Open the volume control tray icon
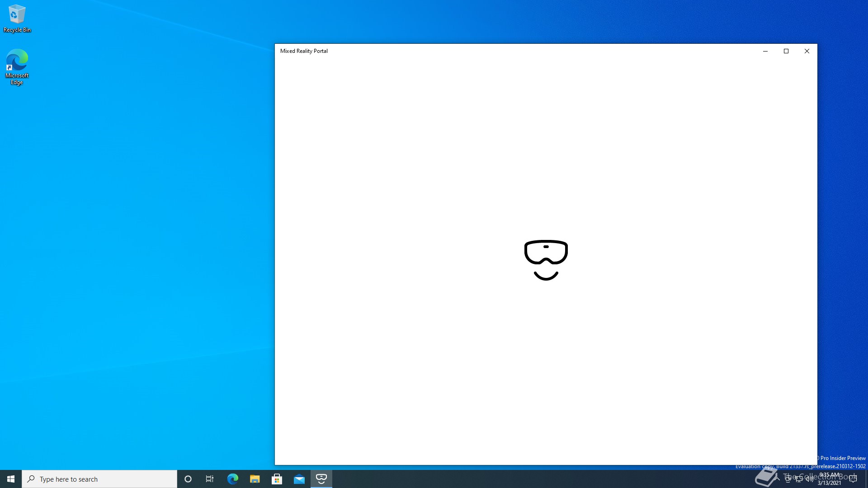The image size is (868, 488). pyautogui.click(x=810, y=479)
